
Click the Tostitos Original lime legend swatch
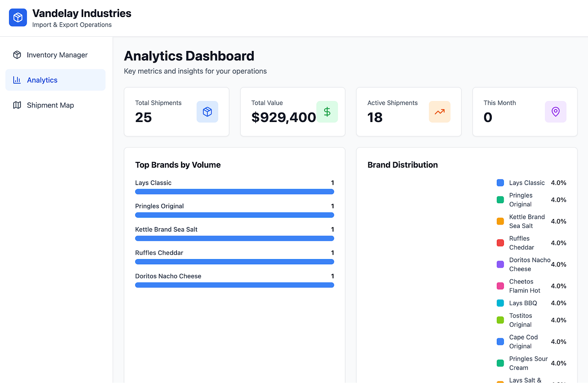pos(500,320)
